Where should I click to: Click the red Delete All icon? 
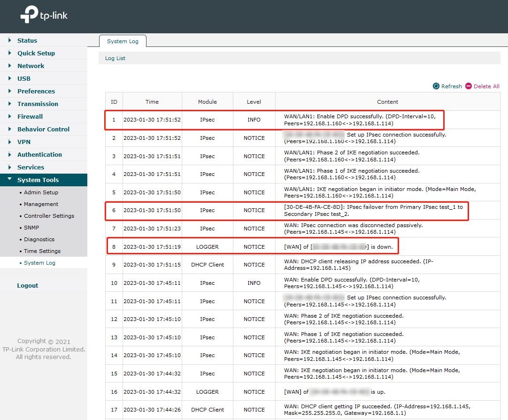pyautogui.click(x=468, y=86)
